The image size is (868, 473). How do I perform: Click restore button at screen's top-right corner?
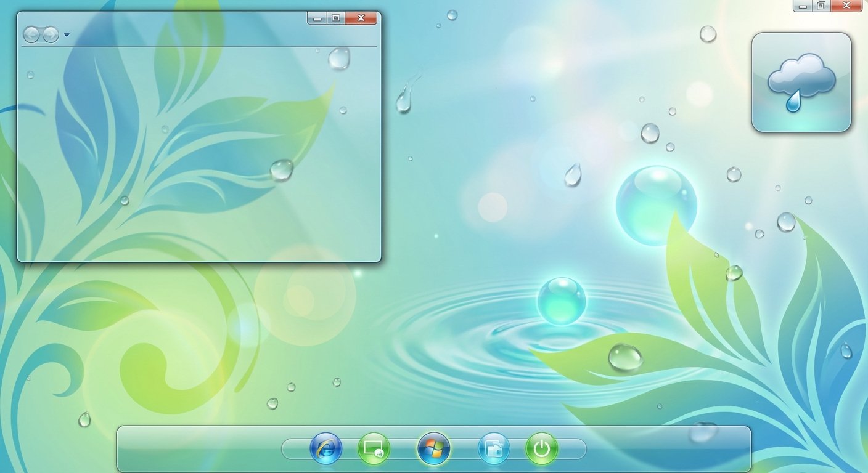click(821, 6)
